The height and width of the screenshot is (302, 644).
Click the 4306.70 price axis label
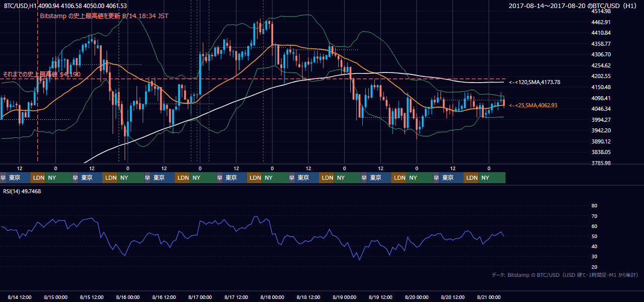601,54
